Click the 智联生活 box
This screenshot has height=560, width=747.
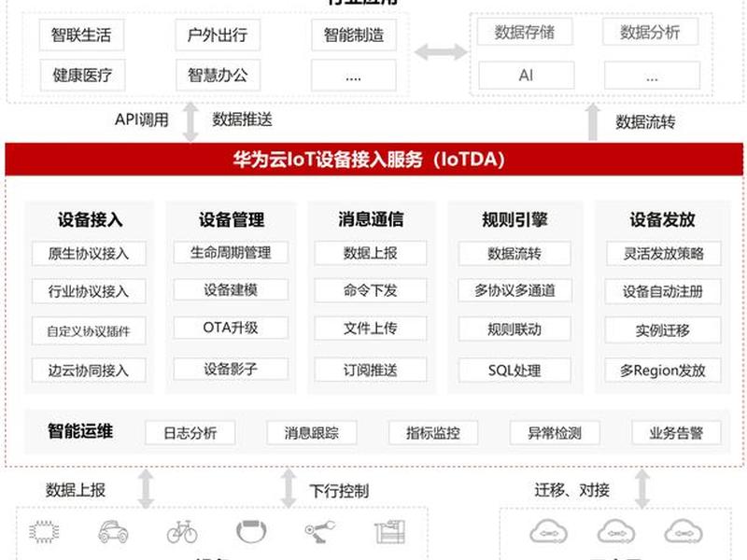81,35
